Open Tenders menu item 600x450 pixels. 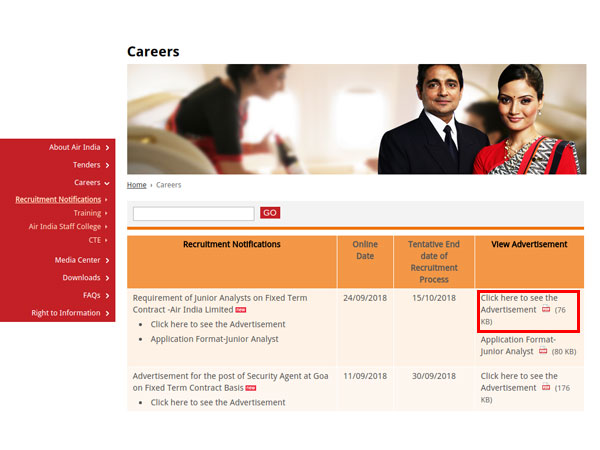point(86,165)
